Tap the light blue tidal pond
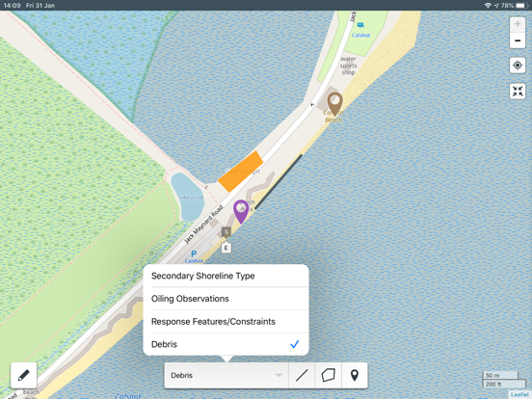532x399 pixels. click(x=187, y=197)
